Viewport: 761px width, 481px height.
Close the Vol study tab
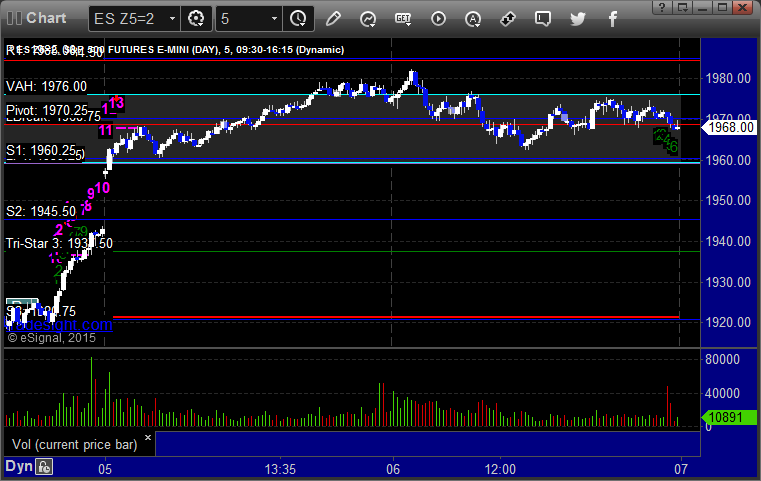(147, 437)
